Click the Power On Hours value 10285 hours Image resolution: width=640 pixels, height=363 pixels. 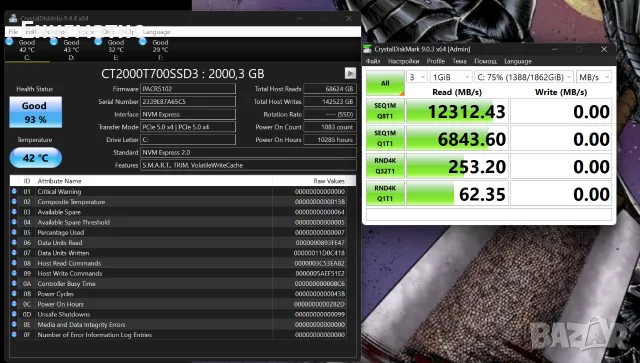330,140
